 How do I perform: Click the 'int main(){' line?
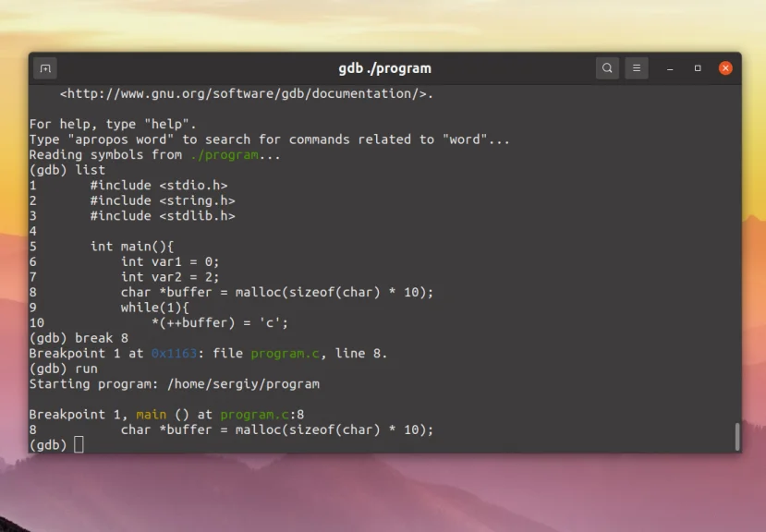tap(132, 247)
